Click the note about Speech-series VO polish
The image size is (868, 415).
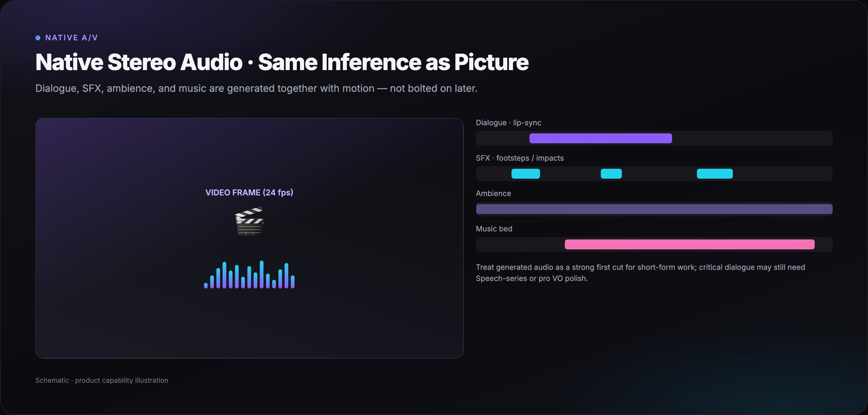tap(640, 273)
